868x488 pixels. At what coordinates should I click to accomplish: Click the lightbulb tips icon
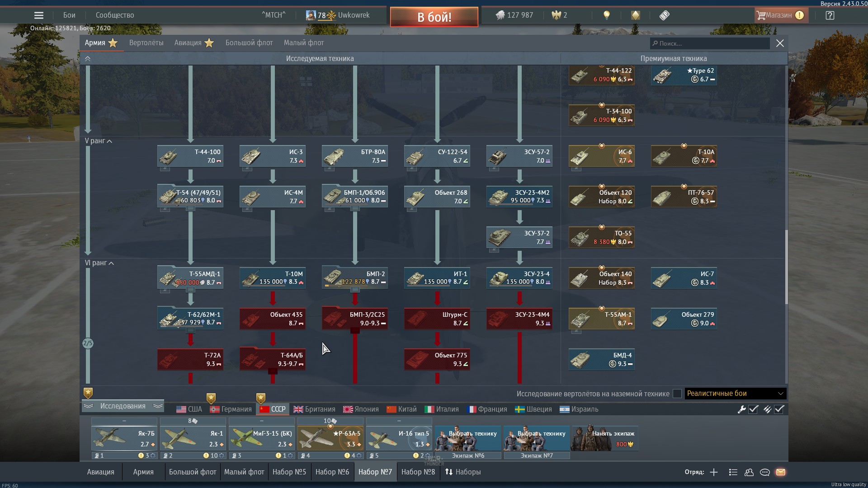pyautogui.click(x=607, y=15)
